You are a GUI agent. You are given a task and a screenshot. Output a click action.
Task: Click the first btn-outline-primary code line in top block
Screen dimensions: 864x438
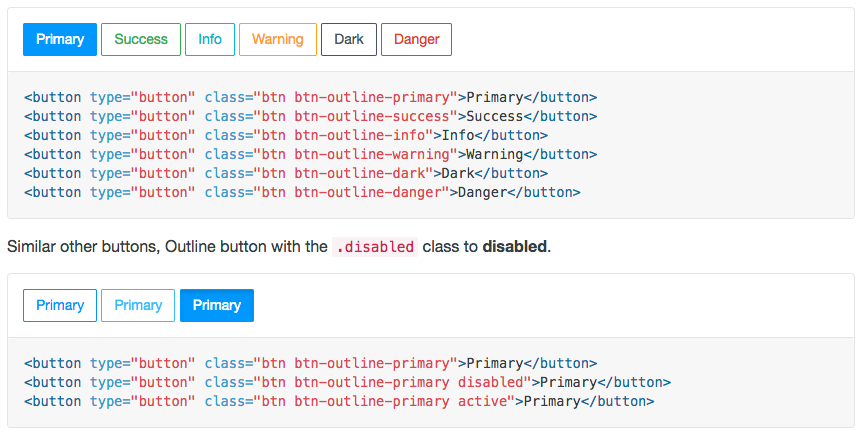click(x=311, y=98)
